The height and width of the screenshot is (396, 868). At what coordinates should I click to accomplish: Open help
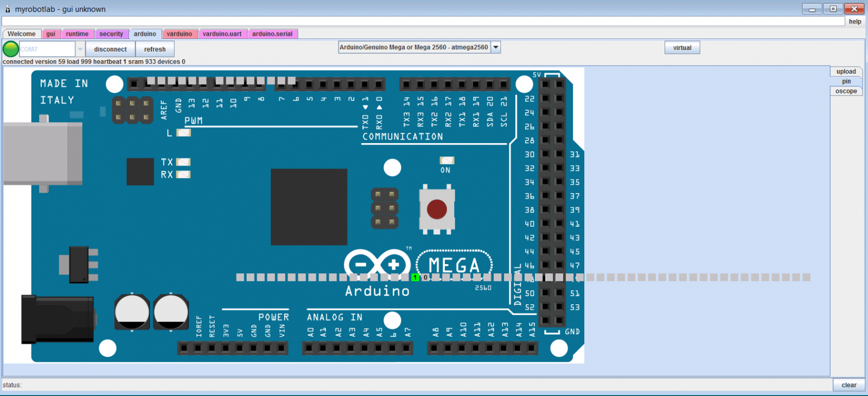855,22
